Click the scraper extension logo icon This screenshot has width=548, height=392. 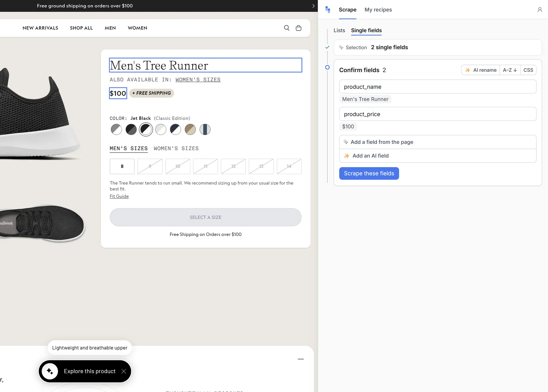328,10
